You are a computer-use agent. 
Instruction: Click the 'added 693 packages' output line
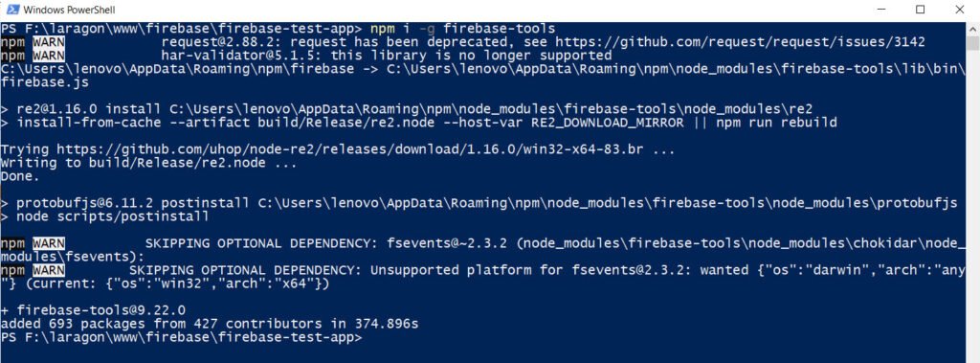point(210,324)
